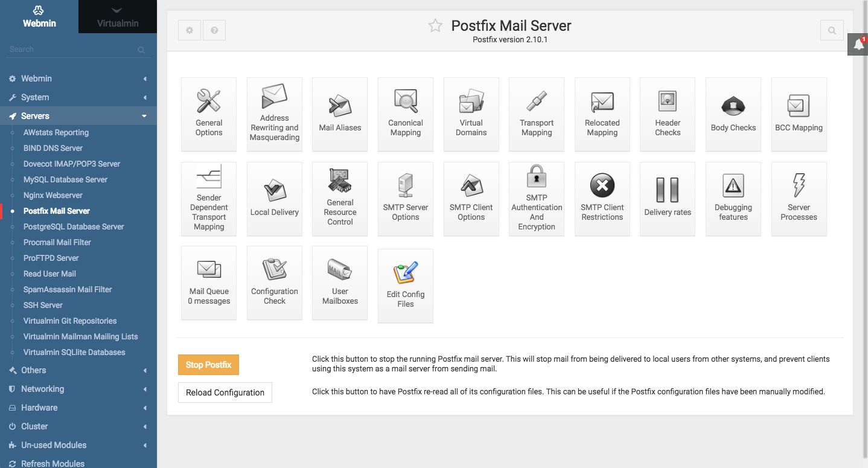
Task: Open User Mailboxes icon
Action: [340, 283]
